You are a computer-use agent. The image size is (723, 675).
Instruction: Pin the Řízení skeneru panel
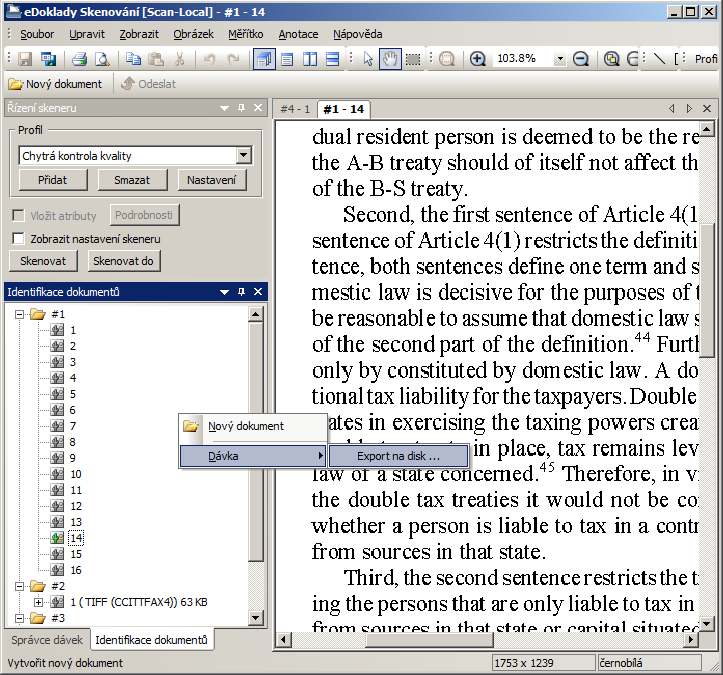(241, 108)
